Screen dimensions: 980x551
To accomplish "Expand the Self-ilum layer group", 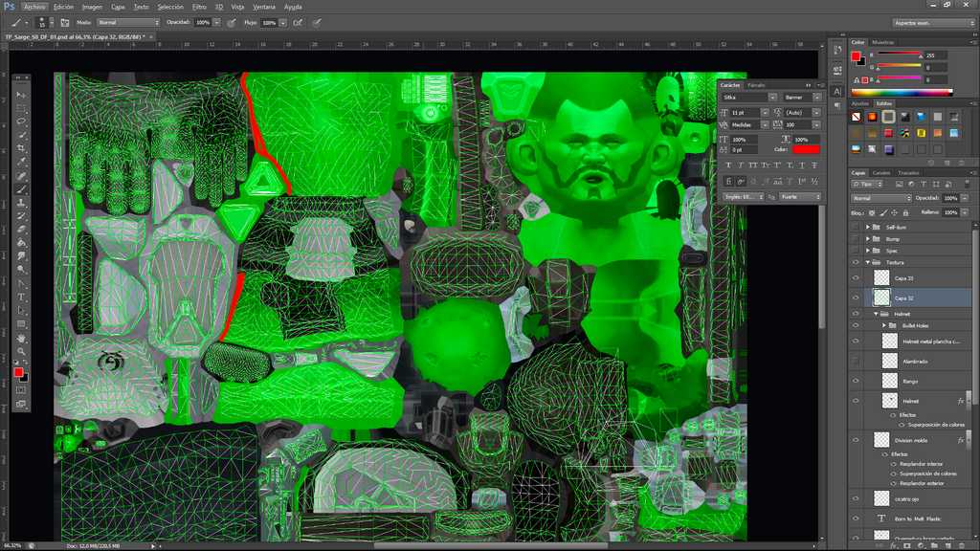I will [x=867, y=227].
